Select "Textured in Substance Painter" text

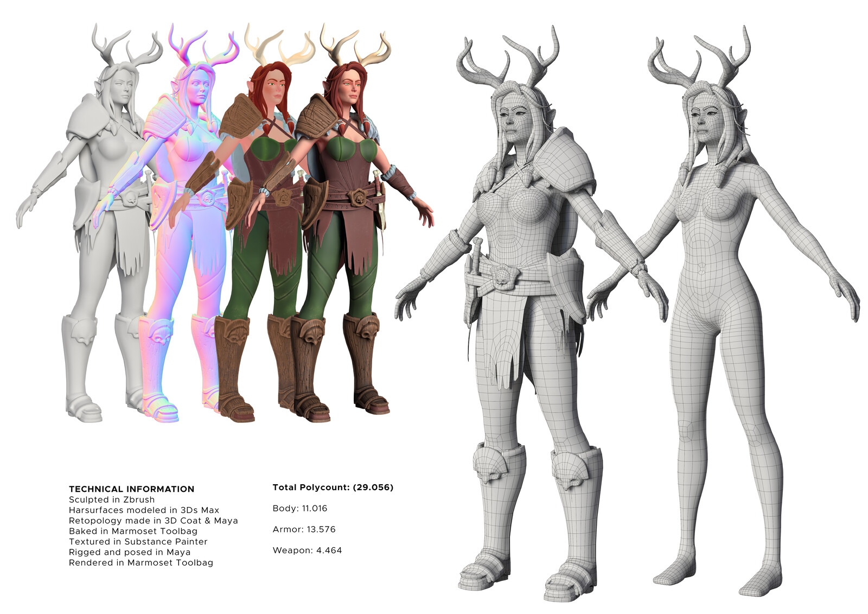(138, 542)
